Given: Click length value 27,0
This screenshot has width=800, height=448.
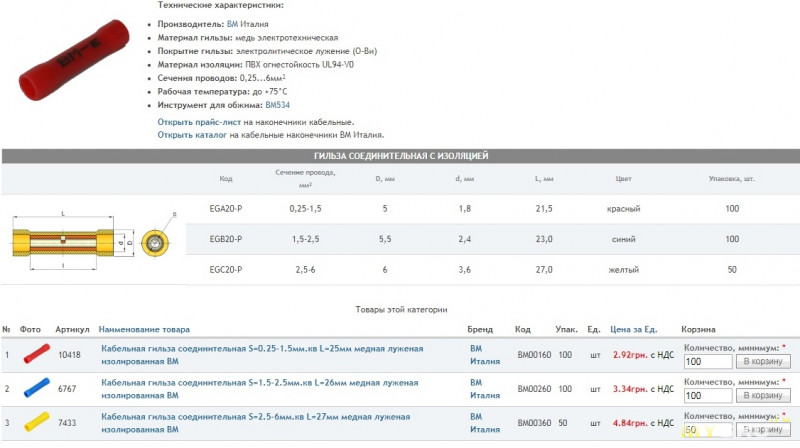Looking at the screenshot, I should 544,270.
